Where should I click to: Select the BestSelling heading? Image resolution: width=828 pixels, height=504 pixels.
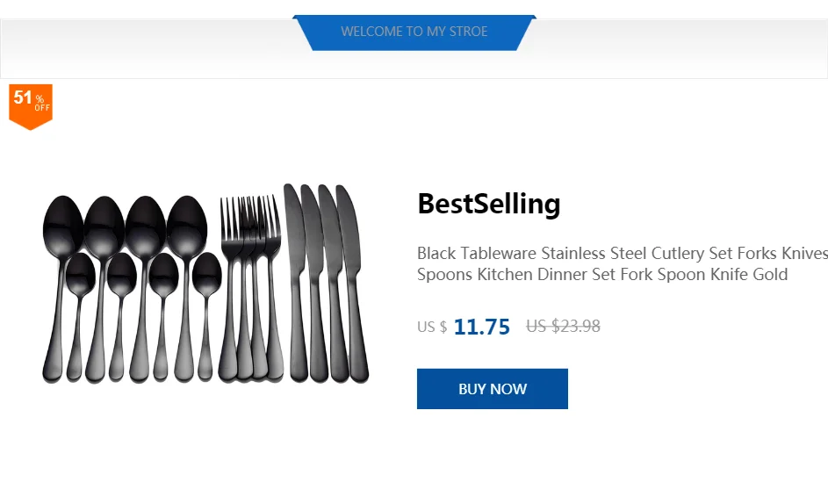coord(488,205)
